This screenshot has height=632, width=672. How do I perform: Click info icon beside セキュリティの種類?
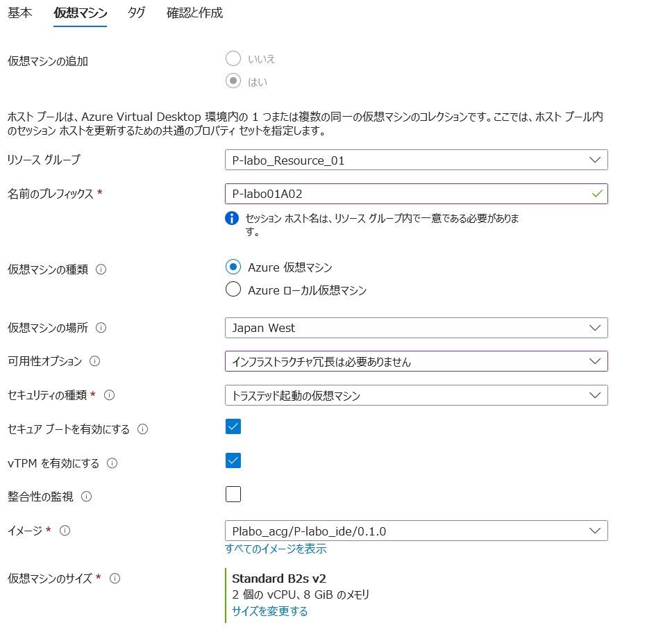tap(109, 395)
